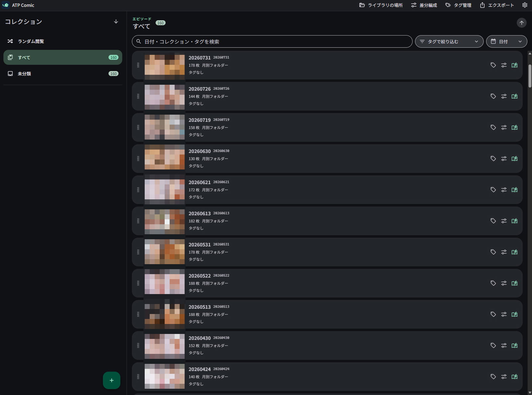Image resolution: width=532 pixels, height=395 pixels.
Task: Select the すべて collection
Action: pos(63,57)
